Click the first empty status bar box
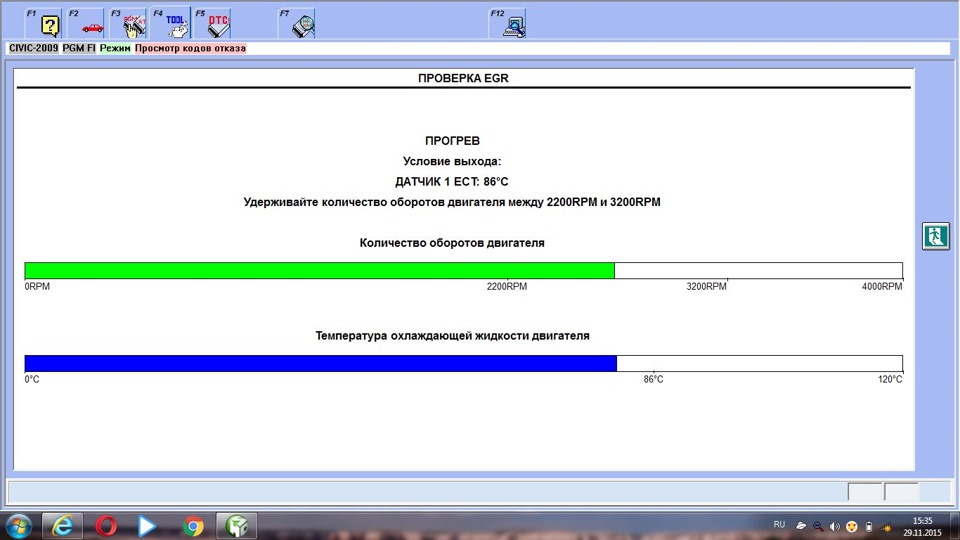 865,492
